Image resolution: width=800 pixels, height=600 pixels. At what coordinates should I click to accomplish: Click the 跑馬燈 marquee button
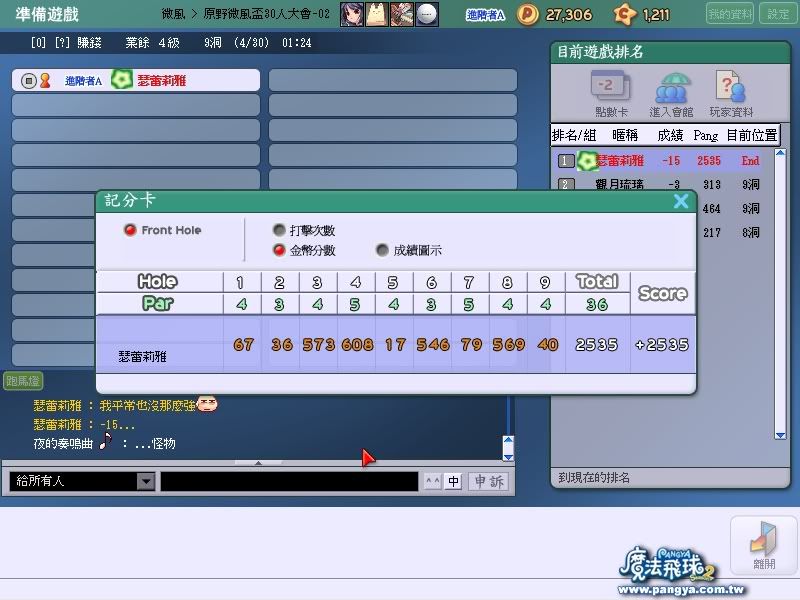[x=22, y=381]
